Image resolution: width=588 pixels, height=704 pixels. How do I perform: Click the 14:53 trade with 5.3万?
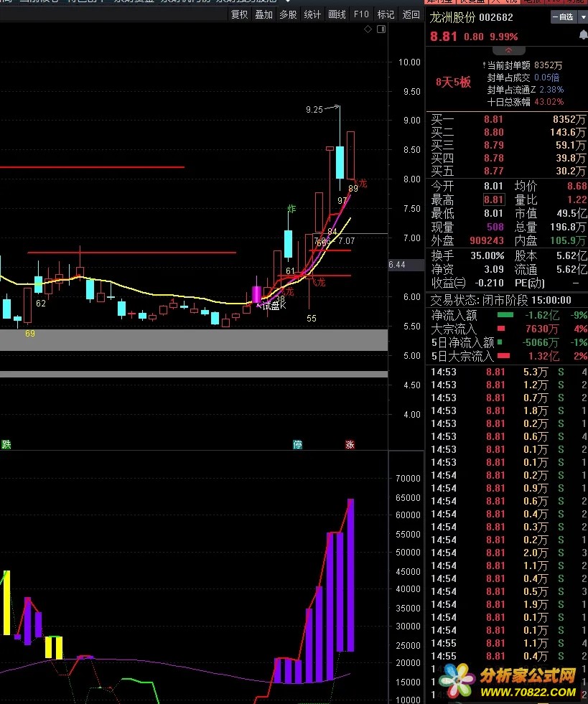click(508, 372)
